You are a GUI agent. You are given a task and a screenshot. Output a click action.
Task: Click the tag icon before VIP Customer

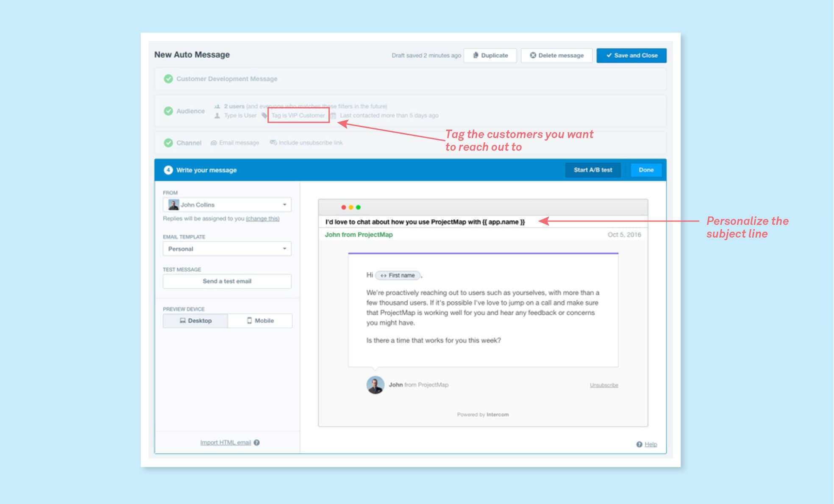pyautogui.click(x=264, y=116)
